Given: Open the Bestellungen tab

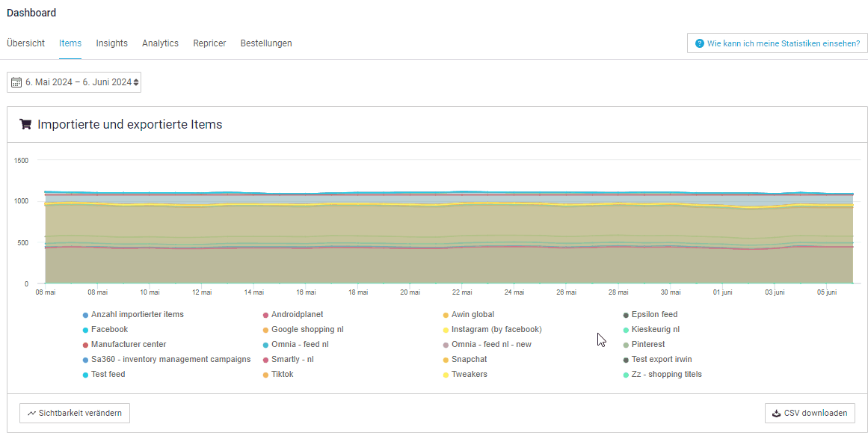Looking at the screenshot, I should [x=265, y=43].
